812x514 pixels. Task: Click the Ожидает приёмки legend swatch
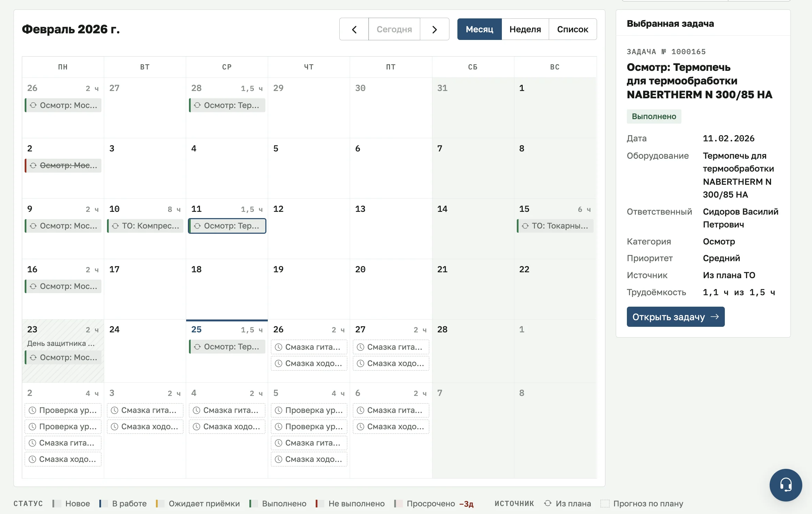(160, 504)
